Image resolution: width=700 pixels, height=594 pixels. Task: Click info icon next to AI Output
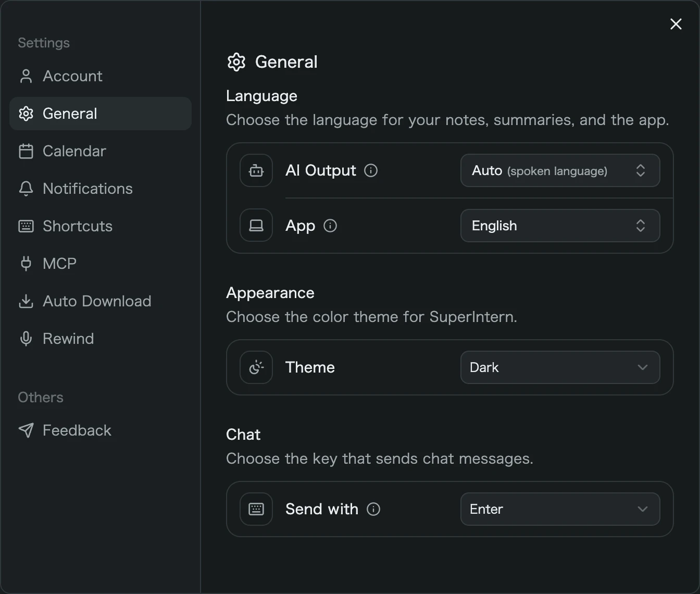pyautogui.click(x=371, y=170)
